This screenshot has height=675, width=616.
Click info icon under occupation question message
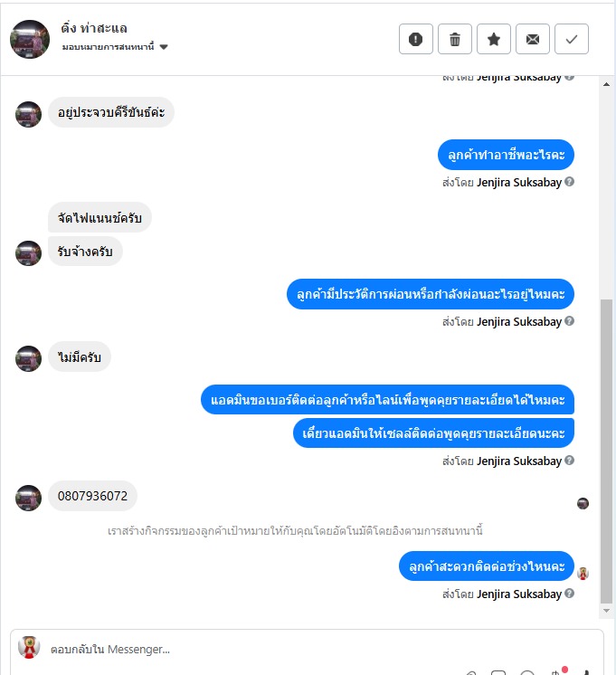(569, 182)
